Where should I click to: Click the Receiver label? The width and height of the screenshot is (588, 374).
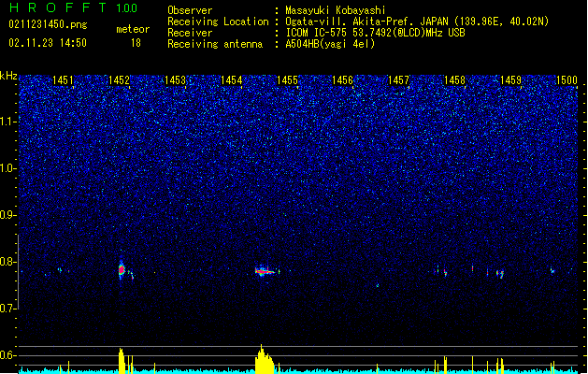tap(190, 33)
